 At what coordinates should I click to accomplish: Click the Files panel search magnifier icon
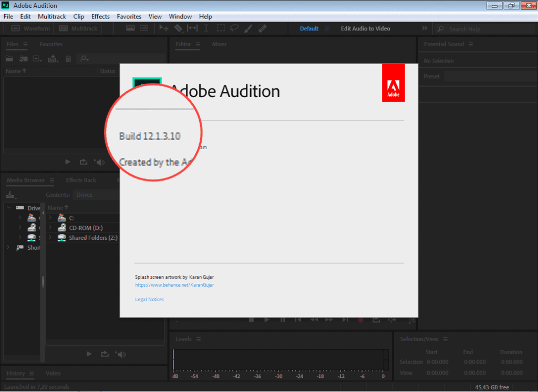[x=84, y=59]
